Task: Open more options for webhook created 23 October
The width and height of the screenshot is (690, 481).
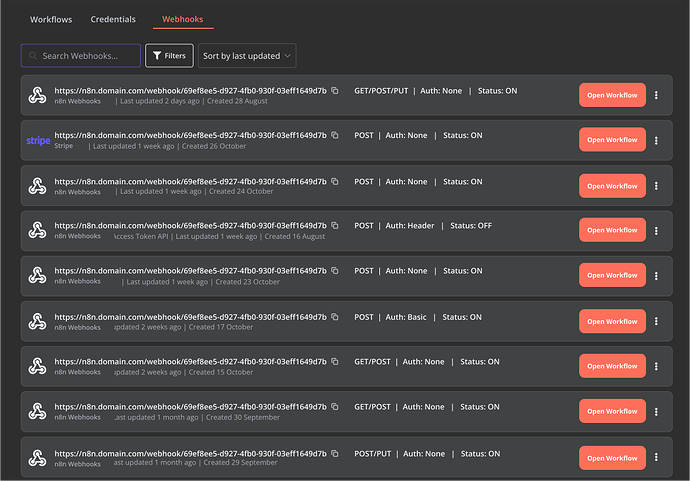Action: click(x=656, y=276)
